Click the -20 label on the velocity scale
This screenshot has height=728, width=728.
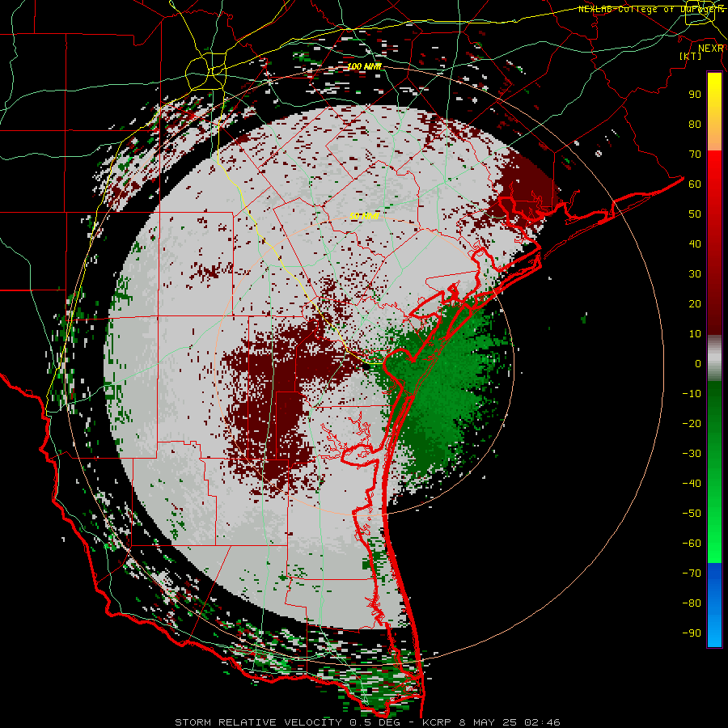pos(692,423)
